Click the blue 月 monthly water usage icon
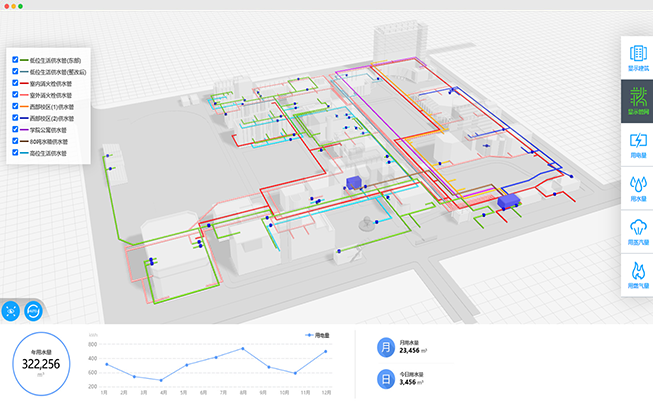 click(x=385, y=347)
